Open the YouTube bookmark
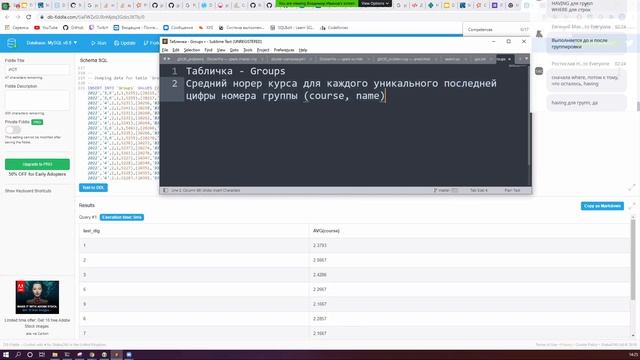 pyautogui.click(x=46, y=28)
